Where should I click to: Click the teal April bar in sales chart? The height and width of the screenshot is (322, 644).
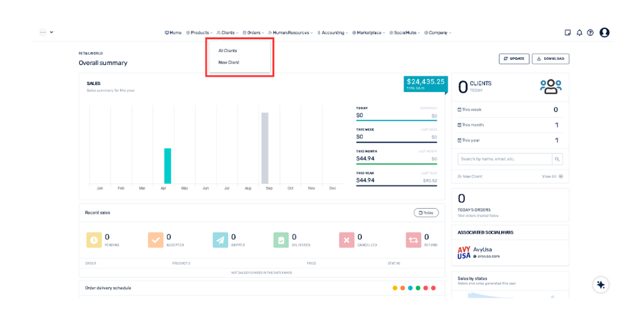[x=167, y=166]
